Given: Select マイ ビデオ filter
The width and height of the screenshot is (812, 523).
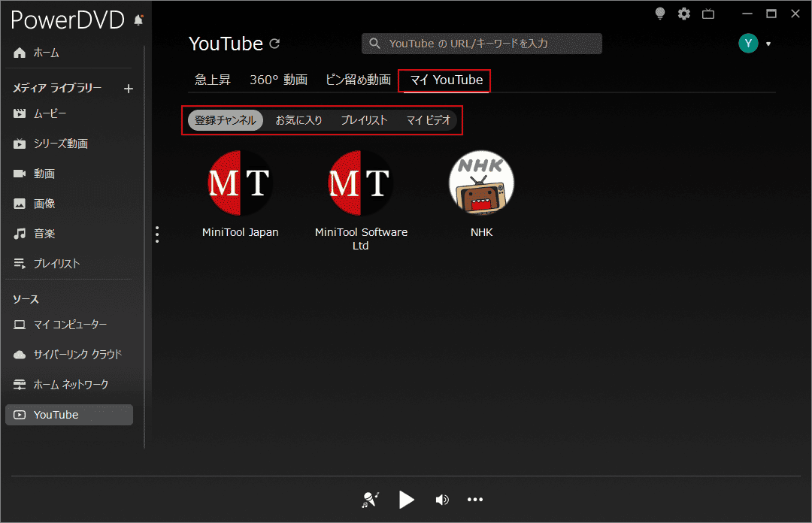Looking at the screenshot, I should click(429, 120).
